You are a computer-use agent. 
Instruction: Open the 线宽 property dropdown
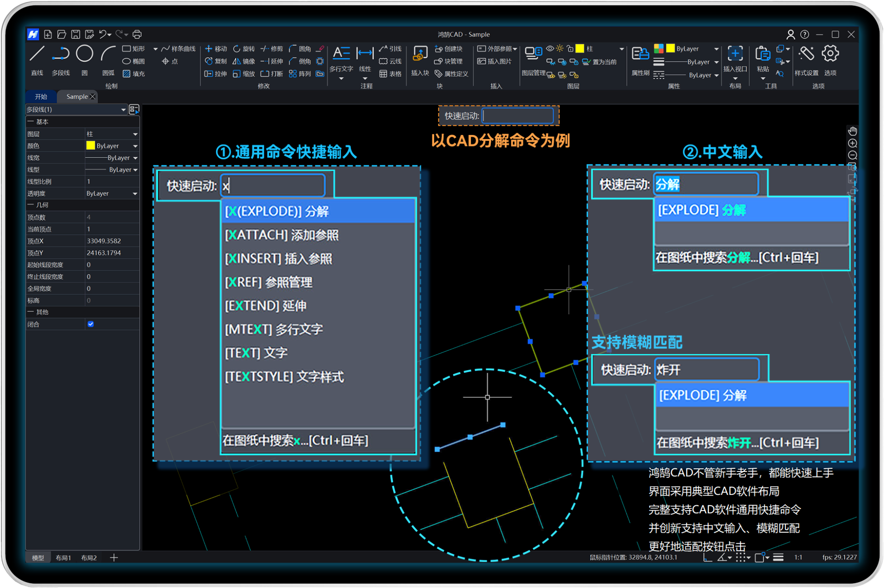tap(112, 158)
